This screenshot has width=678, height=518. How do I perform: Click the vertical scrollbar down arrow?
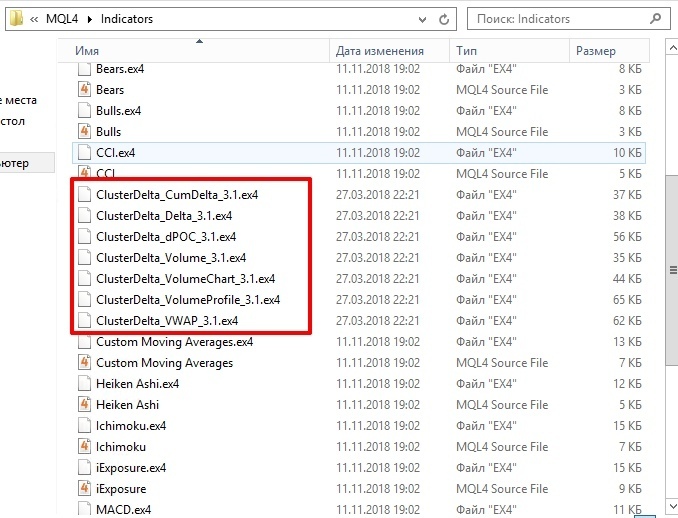point(672,505)
